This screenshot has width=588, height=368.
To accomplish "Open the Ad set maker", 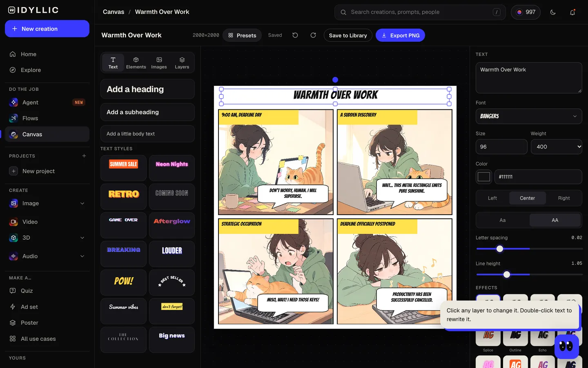I will [x=47, y=307].
